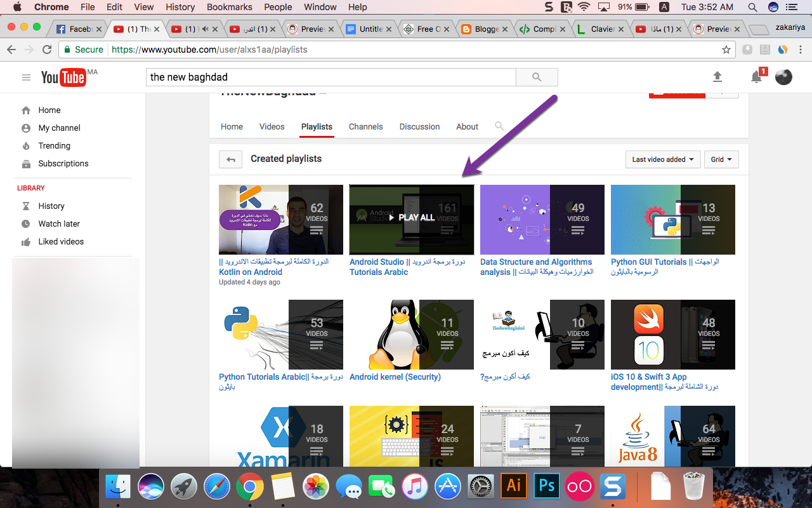812x508 pixels.
Task: Click the back arrow beside Created playlists
Action: [231, 159]
